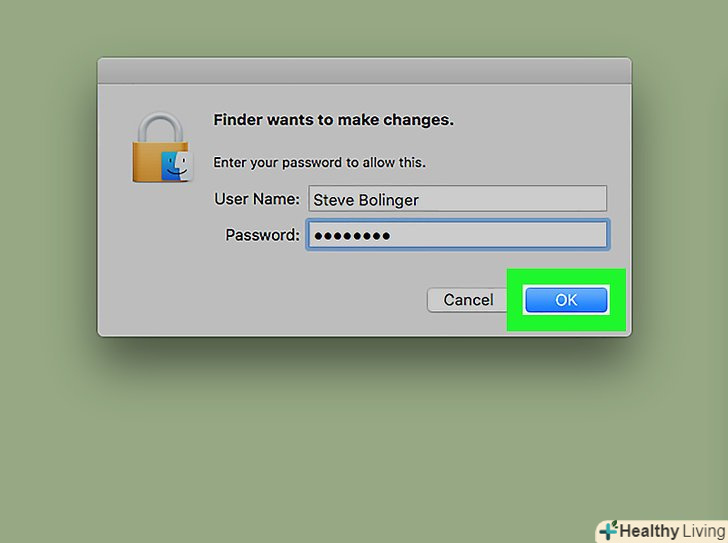Click the 'Finder wants to make changes.' heading
Screen dimensions: 728x543
click(x=333, y=120)
